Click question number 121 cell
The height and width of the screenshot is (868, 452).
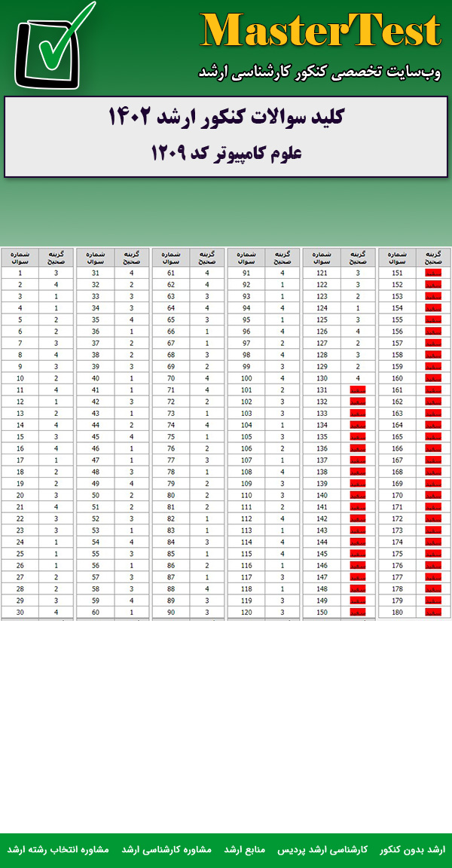point(322,273)
